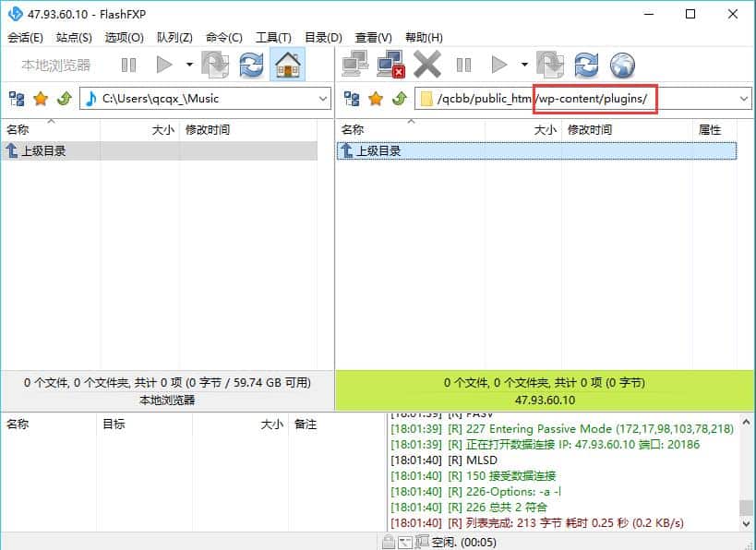The width and height of the screenshot is (756, 550).
Task: Click the globe icon in remote toolbar
Action: click(622, 65)
